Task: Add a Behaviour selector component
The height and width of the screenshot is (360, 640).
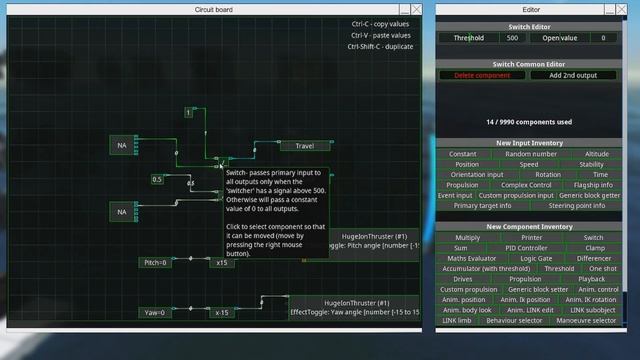Action: click(x=514, y=320)
